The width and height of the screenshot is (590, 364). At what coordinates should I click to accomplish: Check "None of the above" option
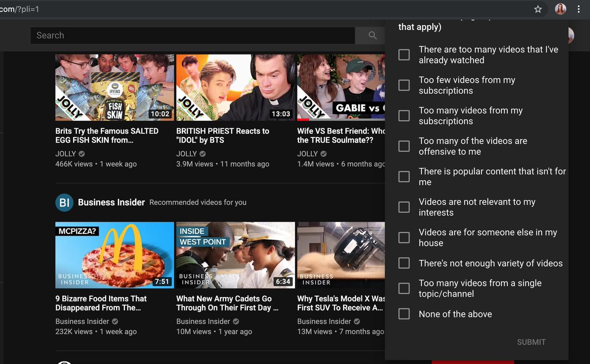click(x=404, y=314)
